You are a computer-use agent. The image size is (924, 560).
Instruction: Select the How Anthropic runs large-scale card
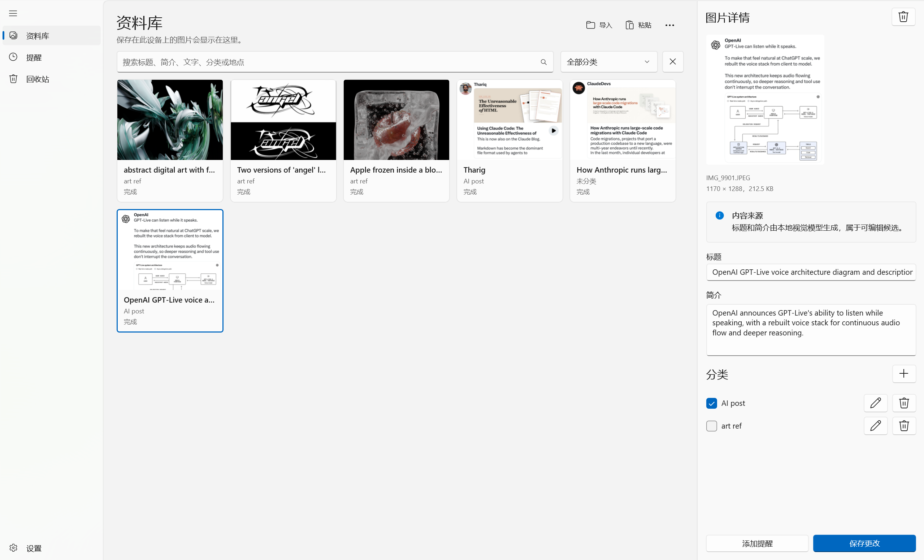[x=622, y=141]
